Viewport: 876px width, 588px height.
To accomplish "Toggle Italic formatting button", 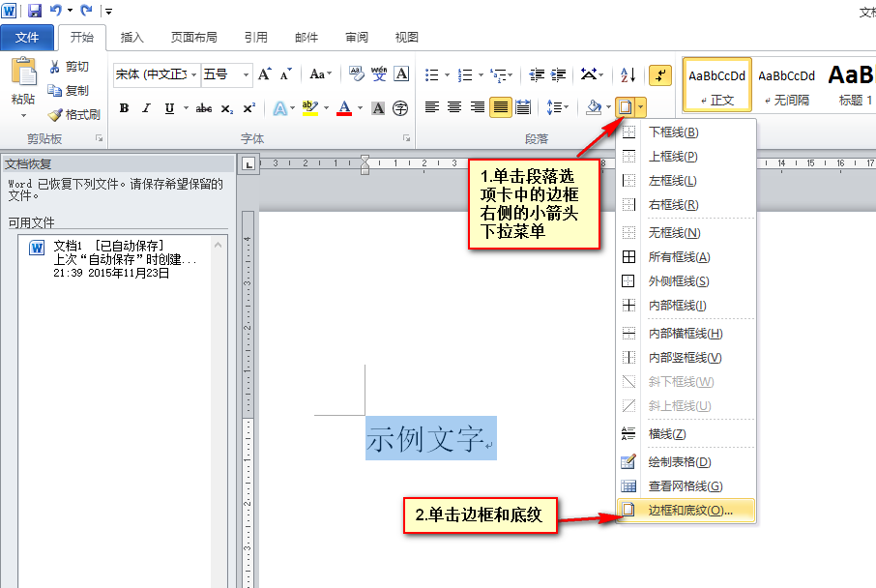I will (146, 108).
